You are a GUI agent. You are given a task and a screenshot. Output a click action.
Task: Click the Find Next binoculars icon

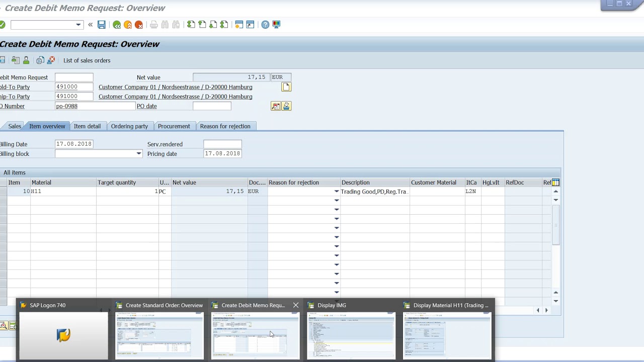coord(176,25)
